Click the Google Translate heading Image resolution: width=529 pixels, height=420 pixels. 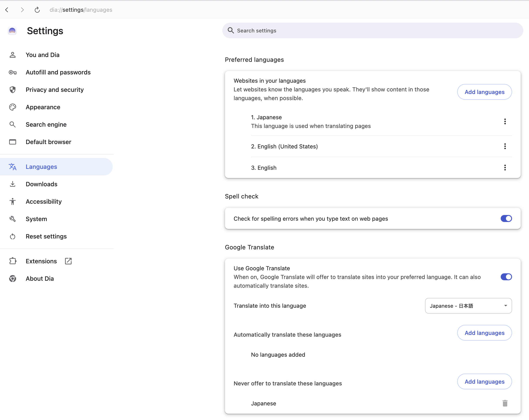(x=249, y=247)
